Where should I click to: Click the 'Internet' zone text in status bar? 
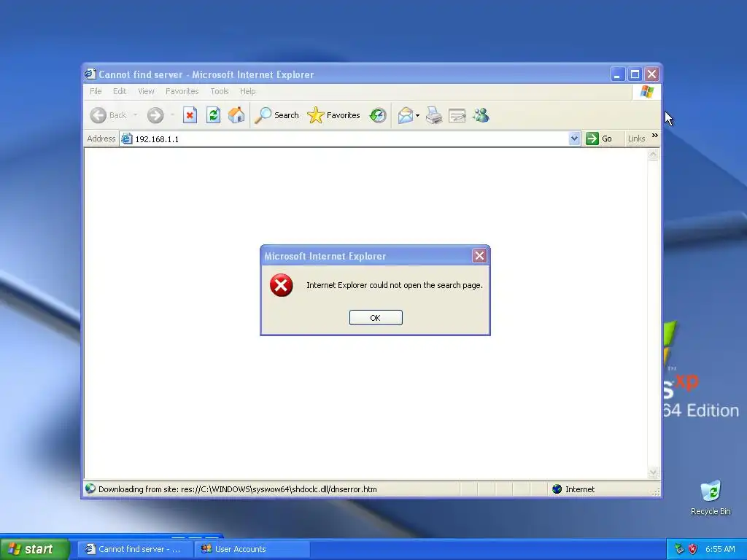coord(580,489)
